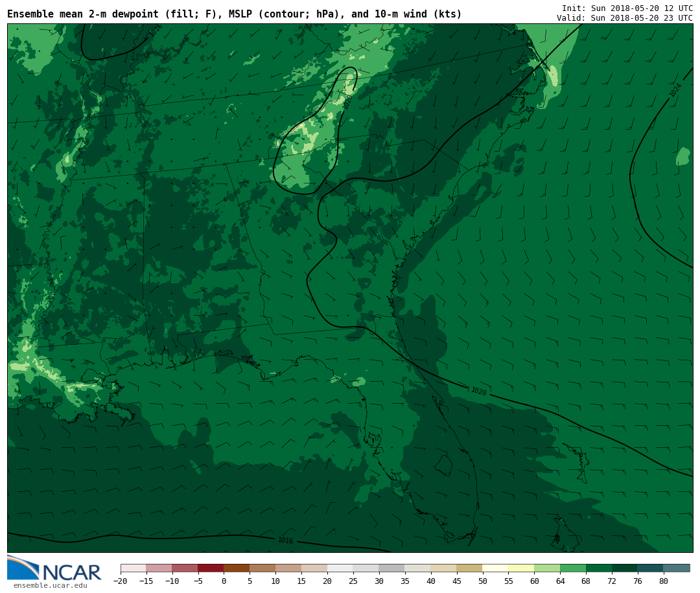Click the 80 colorbar label

coord(664,581)
